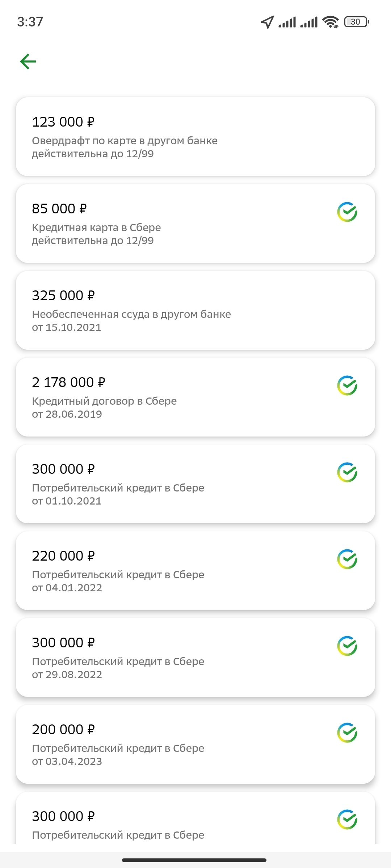Viewport: 391px width, 868px height.
Task: Tap the Wi-Fi status icon
Action: click(x=330, y=22)
